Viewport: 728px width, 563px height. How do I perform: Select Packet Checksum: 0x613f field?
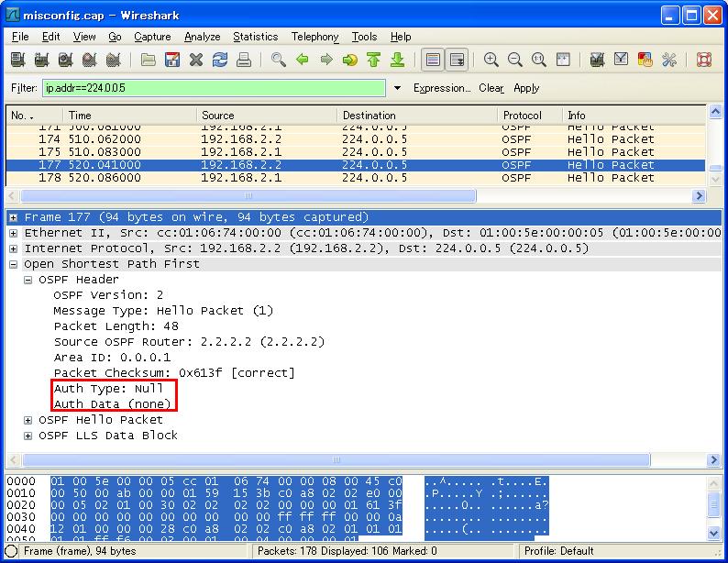[174, 373]
